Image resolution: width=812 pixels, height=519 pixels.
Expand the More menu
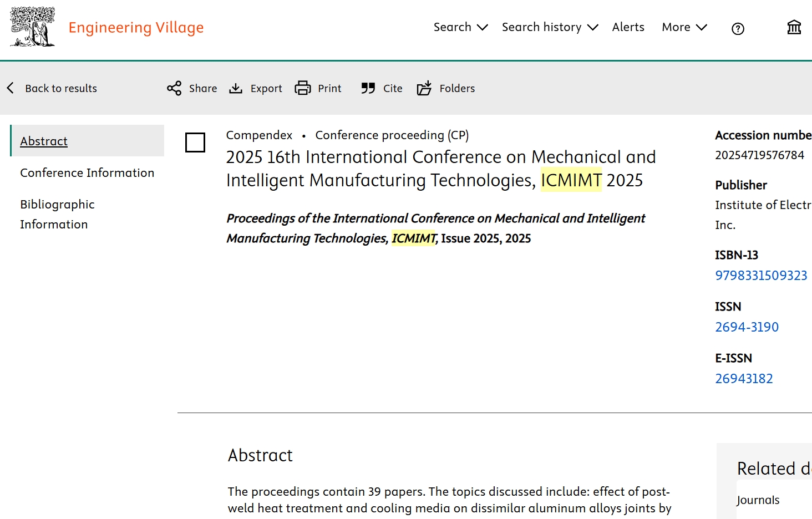[x=684, y=27]
